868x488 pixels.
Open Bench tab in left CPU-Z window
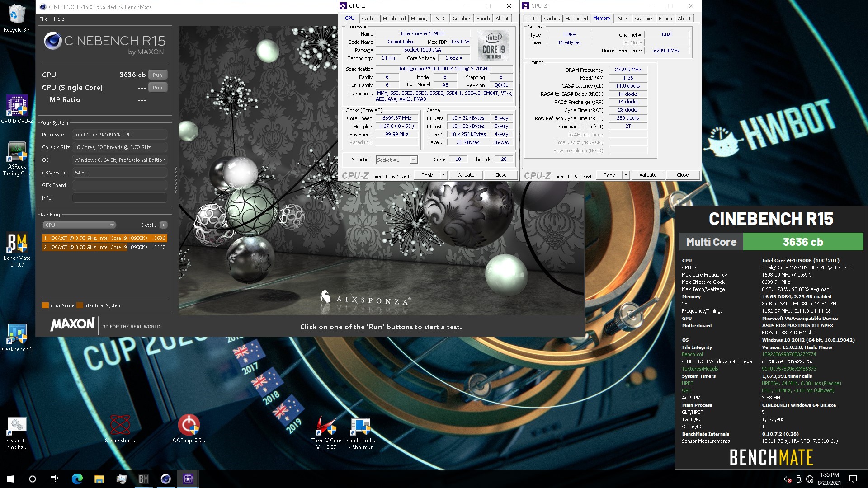click(x=483, y=19)
